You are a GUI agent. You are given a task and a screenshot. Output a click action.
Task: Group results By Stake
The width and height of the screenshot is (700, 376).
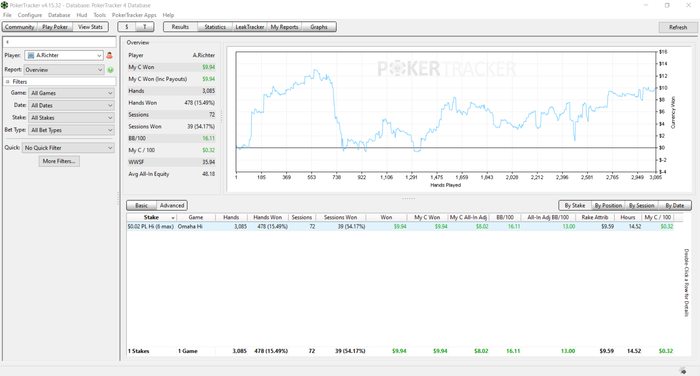575,205
